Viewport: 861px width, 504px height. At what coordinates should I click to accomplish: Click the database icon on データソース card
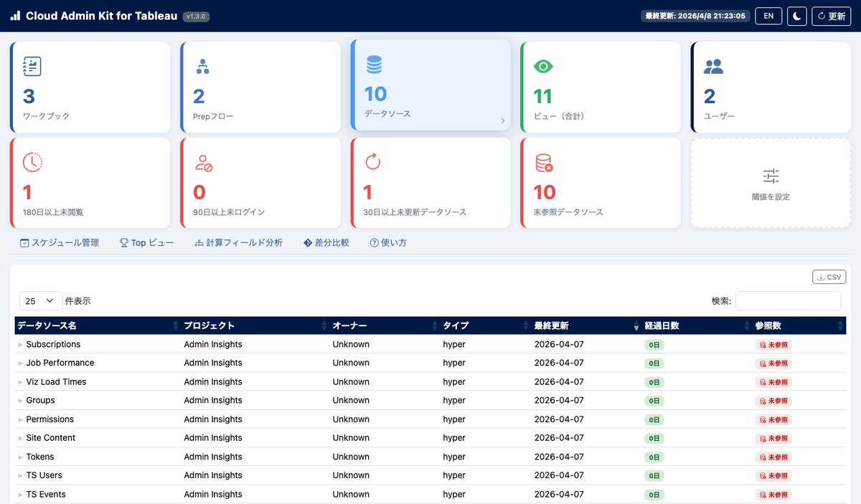pos(374,65)
